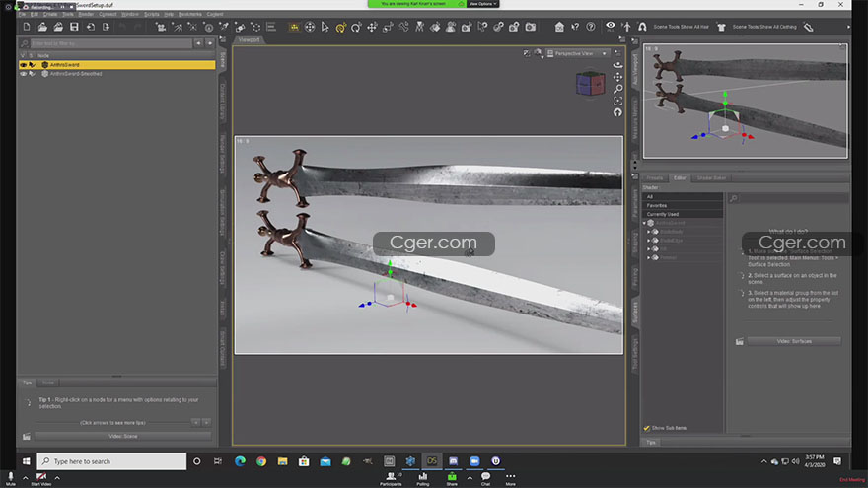Viewport: 868px width, 488px height.
Task: Click the Save floppy disk icon
Action: [74, 27]
